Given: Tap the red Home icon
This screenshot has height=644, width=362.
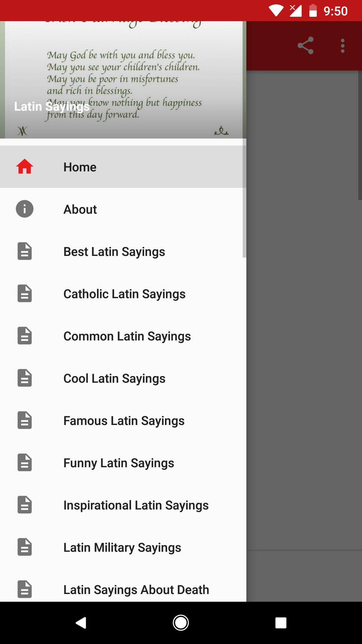Looking at the screenshot, I should (x=24, y=167).
